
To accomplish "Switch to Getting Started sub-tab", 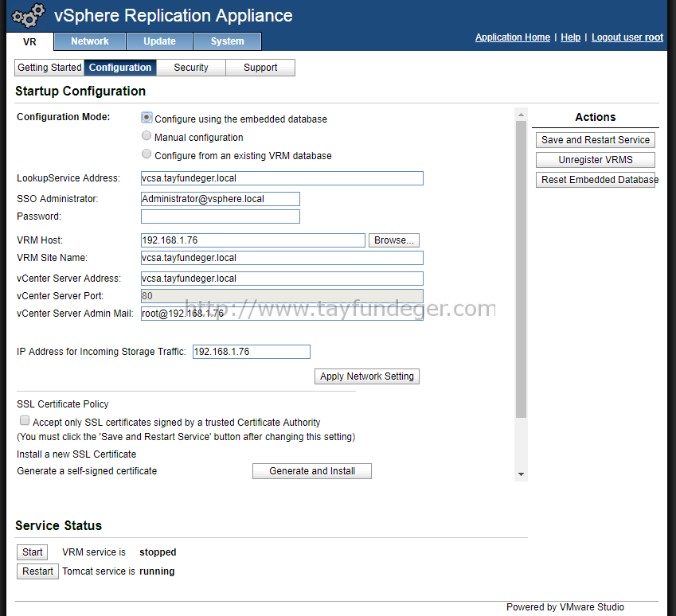I will coord(49,68).
